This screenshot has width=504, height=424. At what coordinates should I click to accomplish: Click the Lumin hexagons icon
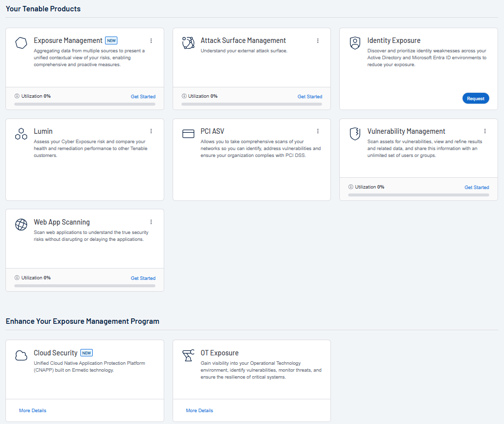pyautogui.click(x=21, y=134)
